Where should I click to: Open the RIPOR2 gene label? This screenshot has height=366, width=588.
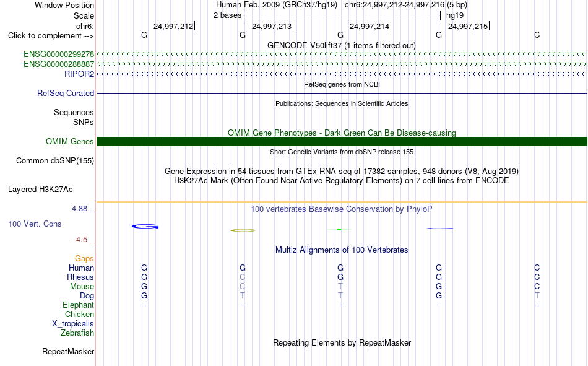[79, 74]
